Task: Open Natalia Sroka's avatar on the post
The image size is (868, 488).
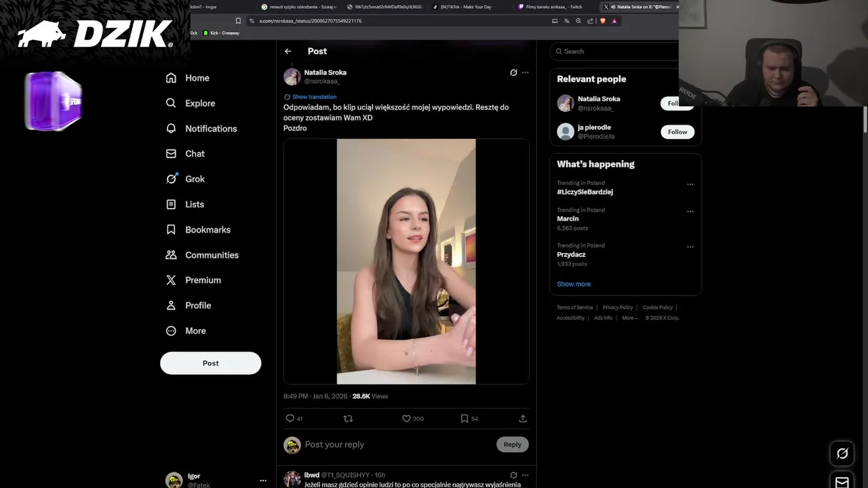Action: [292, 77]
